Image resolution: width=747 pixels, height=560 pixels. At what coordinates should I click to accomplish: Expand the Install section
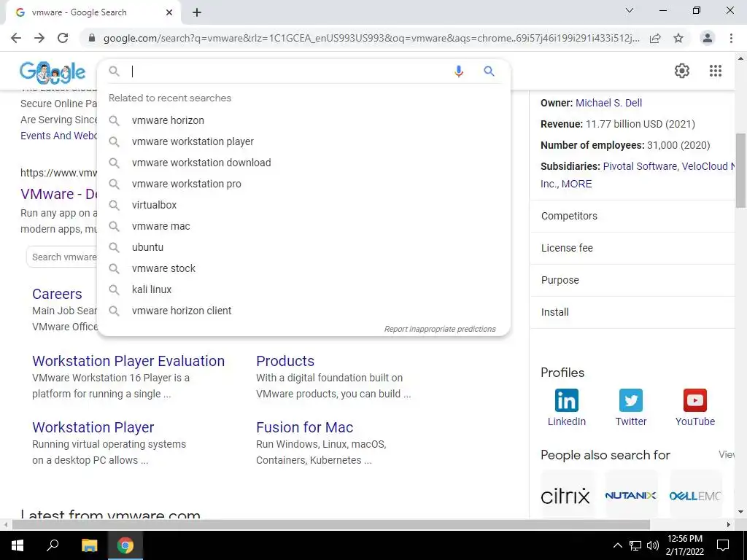[x=632, y=312]
